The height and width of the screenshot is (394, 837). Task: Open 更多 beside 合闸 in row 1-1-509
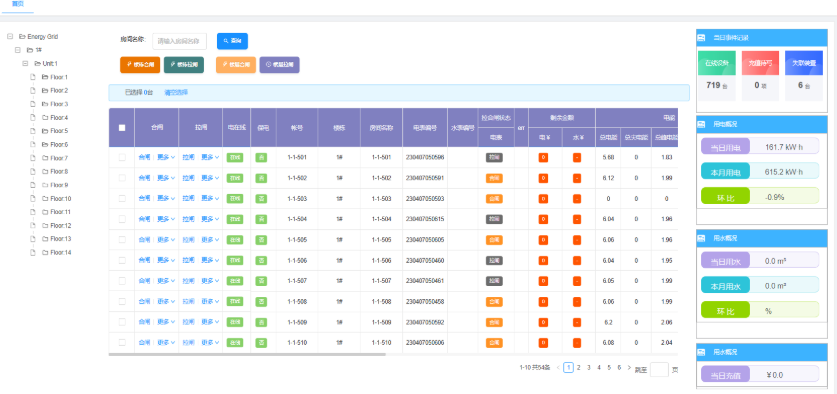[166, 322]
